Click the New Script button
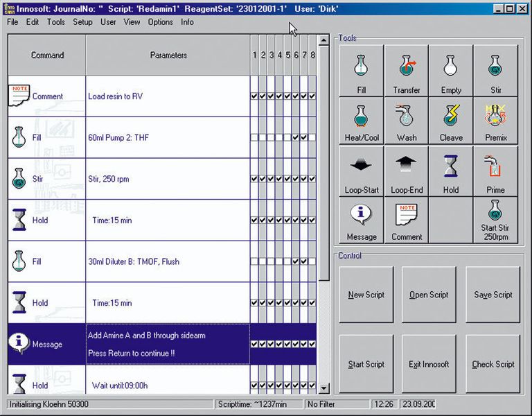This screenshot has height=416, width=532. 366,295
